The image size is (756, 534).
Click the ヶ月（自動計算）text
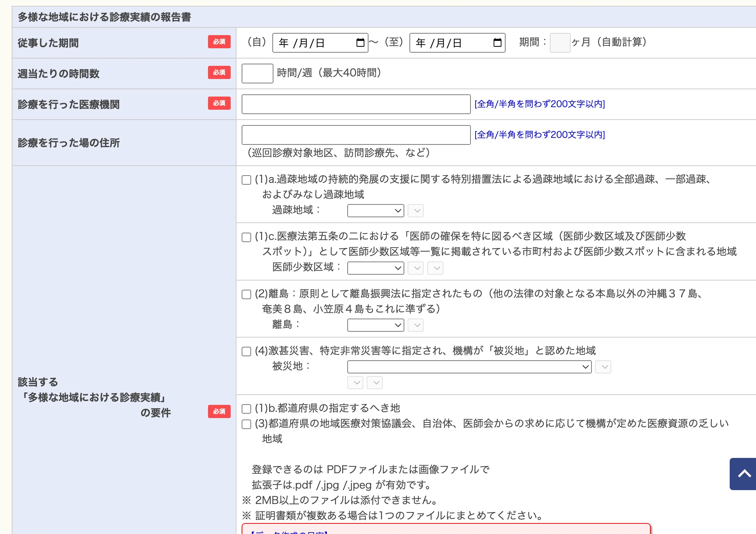coord(609,42)
